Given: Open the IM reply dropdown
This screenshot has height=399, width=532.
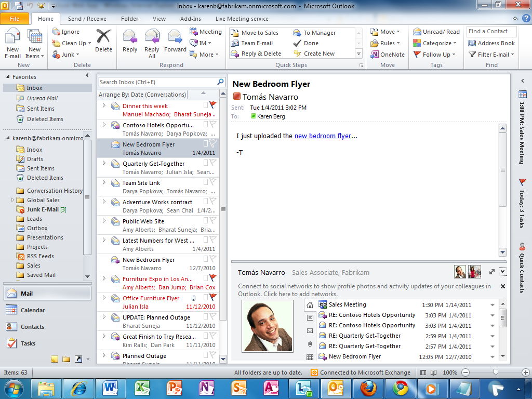Looking at the screenshot, I should click(x=201, y=43).
